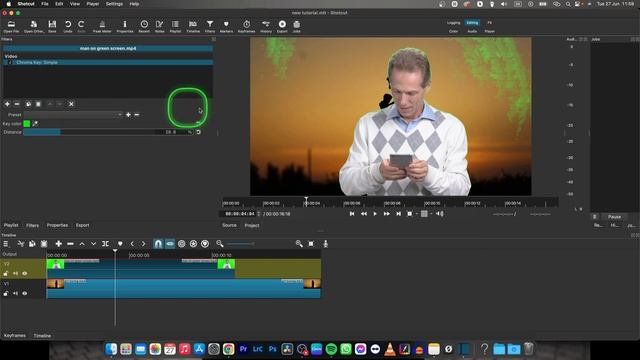Screen dimensions: 640x360
Task: Open the Markers panel
Action: coord(226,27)
